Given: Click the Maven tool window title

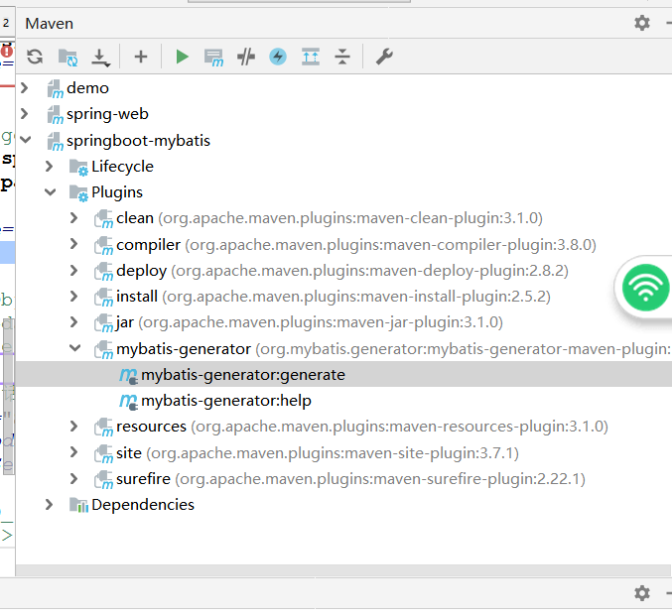Looking at the screenshot, I should [50, 23].
